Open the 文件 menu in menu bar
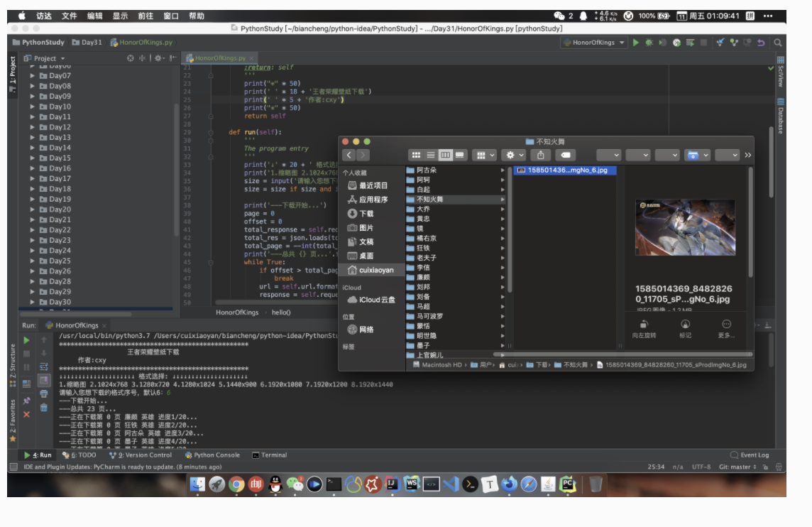The width and height of the screenshot is (812, 527). 70,16
